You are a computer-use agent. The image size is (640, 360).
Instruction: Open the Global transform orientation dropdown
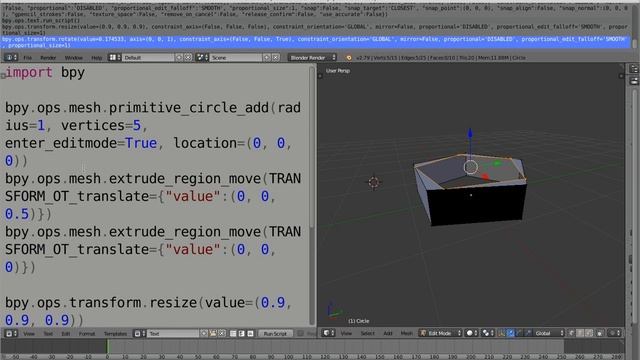(549, 333)
